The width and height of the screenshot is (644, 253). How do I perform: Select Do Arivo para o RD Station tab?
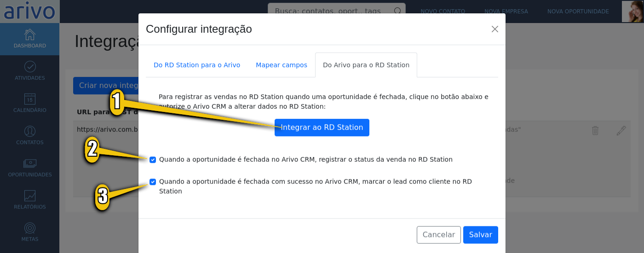point(366,65)
